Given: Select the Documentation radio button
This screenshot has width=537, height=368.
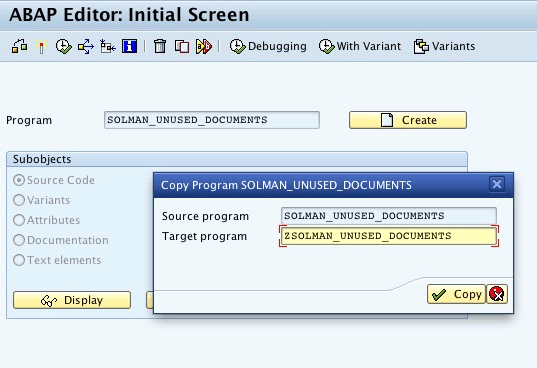Looking at the screenshot, I should click(x=19, y=240).
